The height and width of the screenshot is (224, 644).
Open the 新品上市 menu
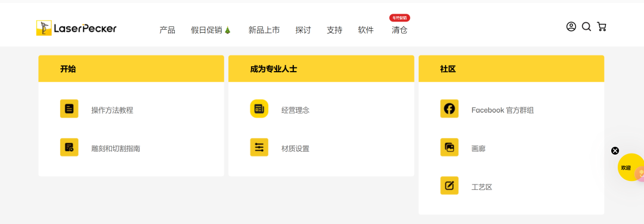click(264, 30)
